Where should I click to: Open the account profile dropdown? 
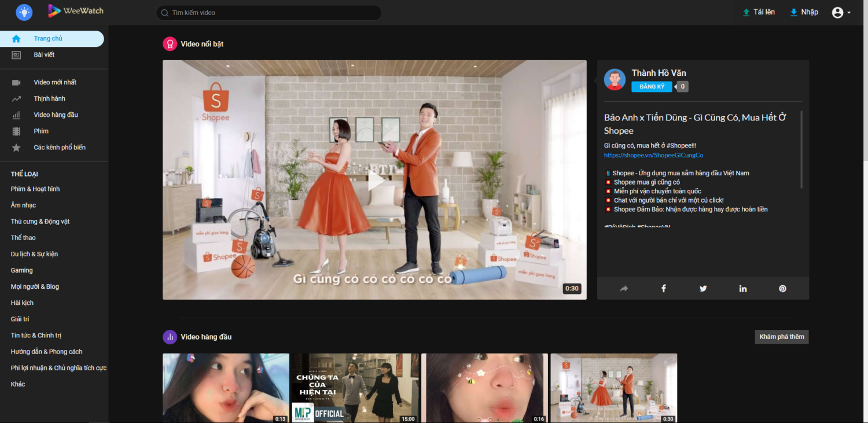(x=841, y=12)
